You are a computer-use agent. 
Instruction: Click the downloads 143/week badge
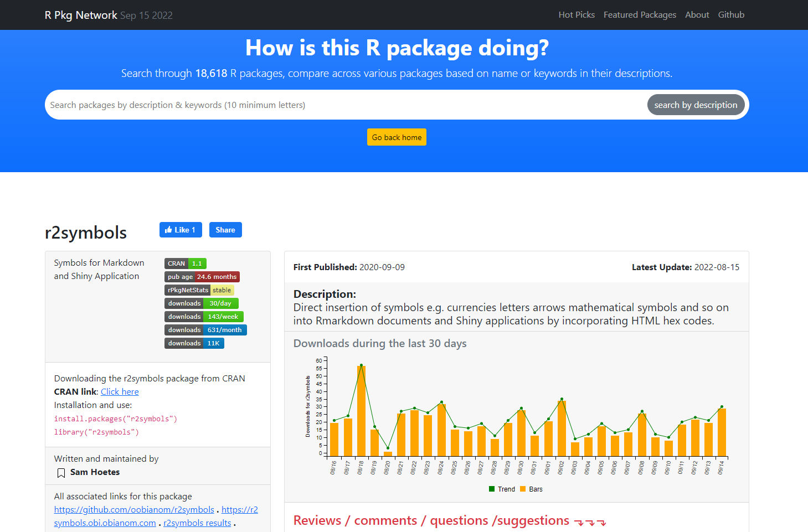click(203, 317)
